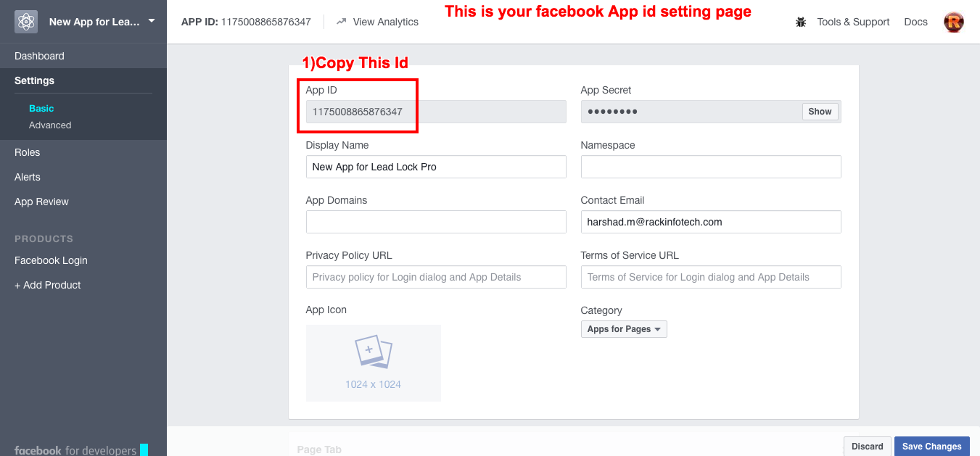Click the App Icon label
Image resolution: width=980 pixels, height=456 pixels.
pos(326,310)
